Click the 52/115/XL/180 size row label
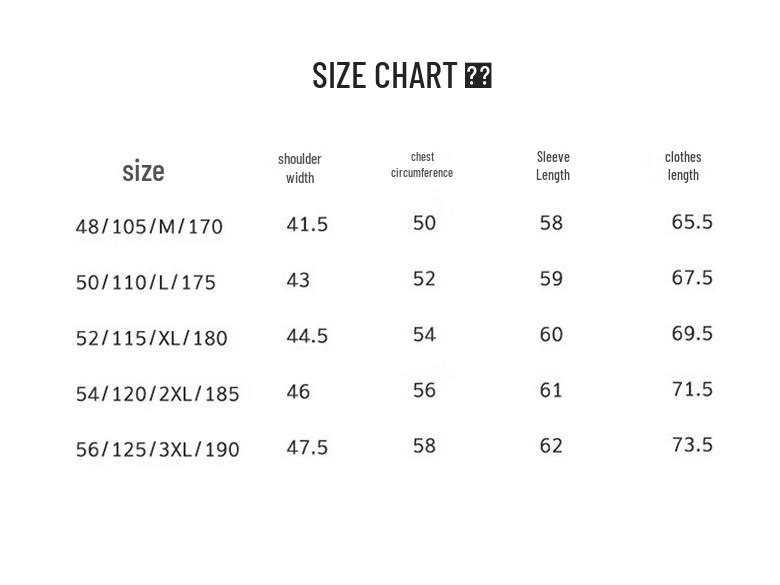 152,339
